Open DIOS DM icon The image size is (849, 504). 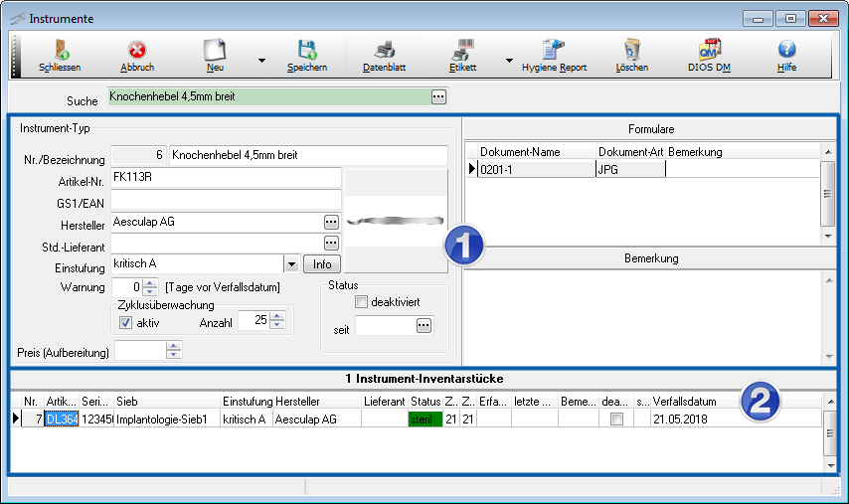[709, 51]
